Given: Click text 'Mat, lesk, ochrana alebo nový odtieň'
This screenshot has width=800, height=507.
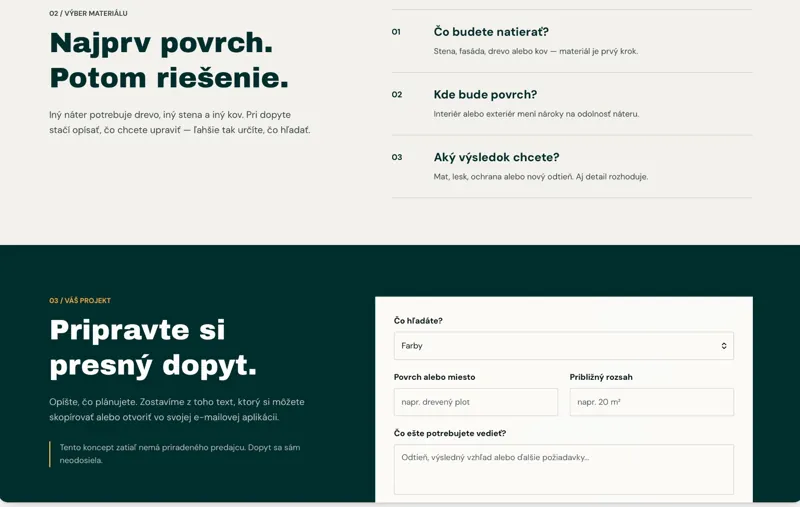Looking at the screenshot, I should click(504, 176).
